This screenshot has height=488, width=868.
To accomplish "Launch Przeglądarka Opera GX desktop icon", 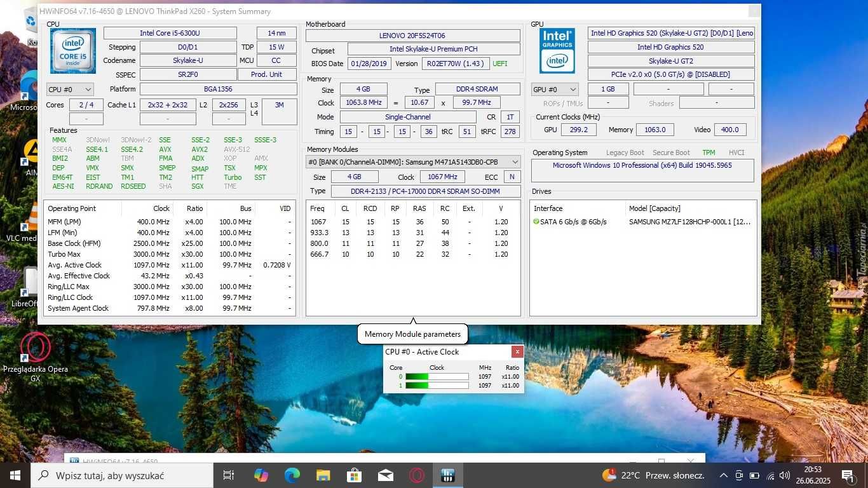I will pos(36,357).
